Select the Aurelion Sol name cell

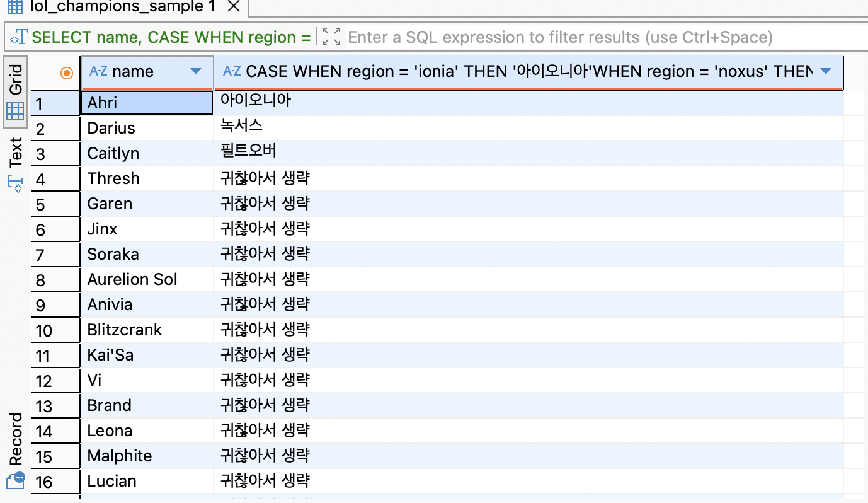147,279
